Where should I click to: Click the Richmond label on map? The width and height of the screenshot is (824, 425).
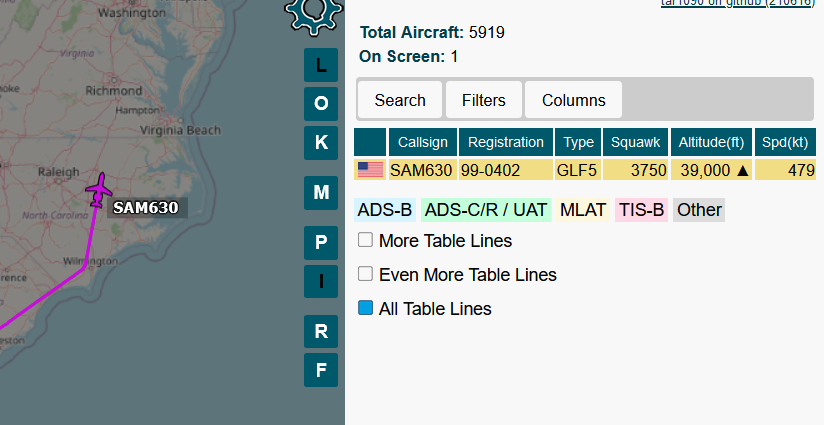[114, 91]
